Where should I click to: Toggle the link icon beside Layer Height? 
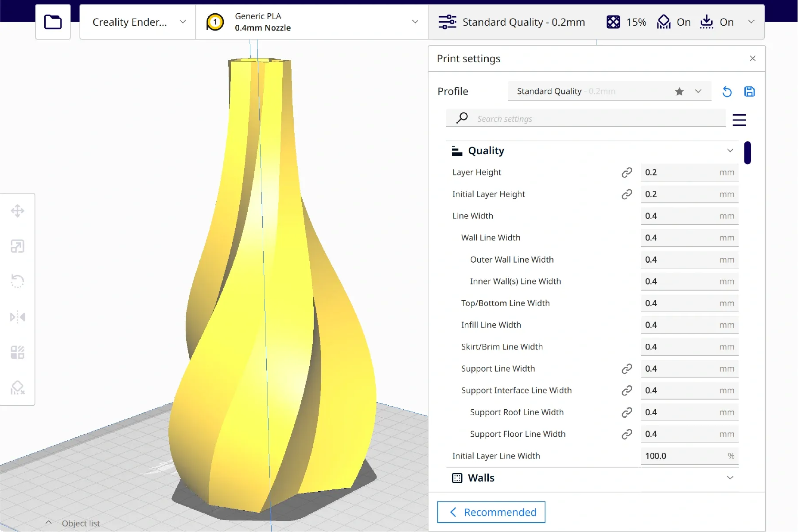[x=627, y=172]
